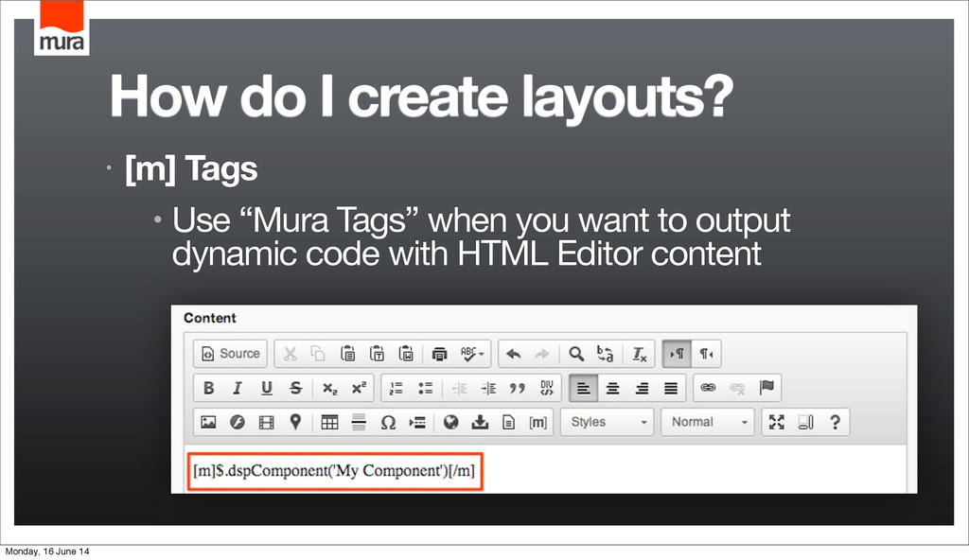The image size is (969, 560).
Task: Open the Source view button
Action: (x=230, y=354)
